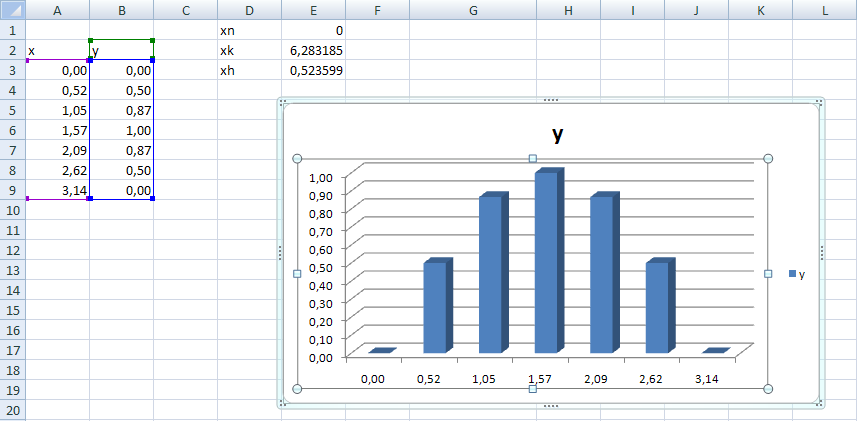The height and width of the screenshot is (421, 857).
Task: Grab plot area left-middle resize handle
Action: [297, 274]
